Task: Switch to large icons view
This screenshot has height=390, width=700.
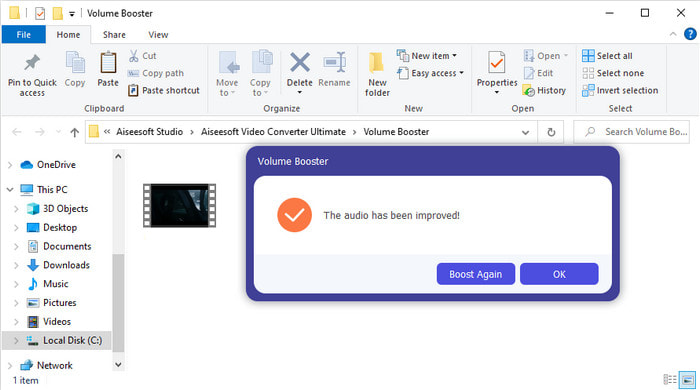Action: point(688,380)
